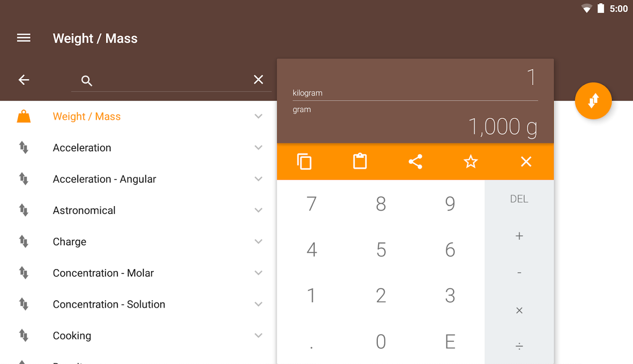Tap the divide operator key
This screenshot has height=364, width=633.
pyautogui.click(x=519, y=346)
